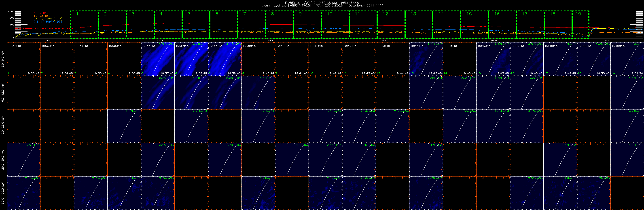
Task: Click the '25.0-50.0 keV' row label
Action: 3,160
